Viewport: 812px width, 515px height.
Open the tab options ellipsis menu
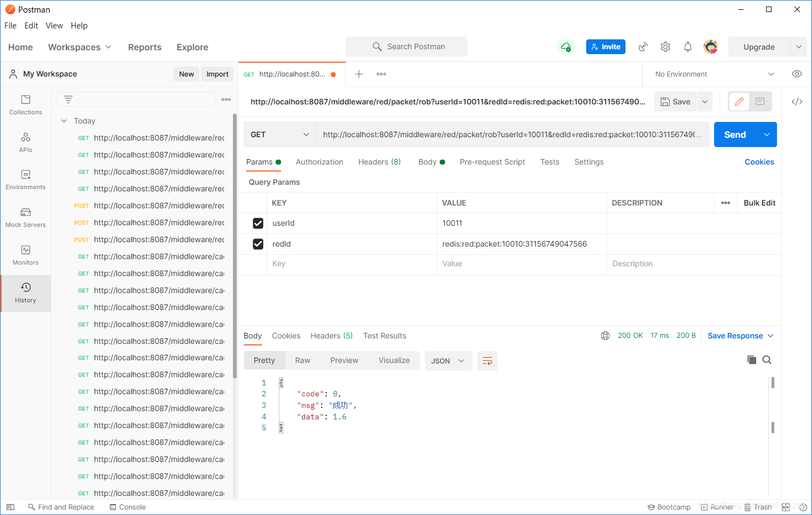click(381, 74)
